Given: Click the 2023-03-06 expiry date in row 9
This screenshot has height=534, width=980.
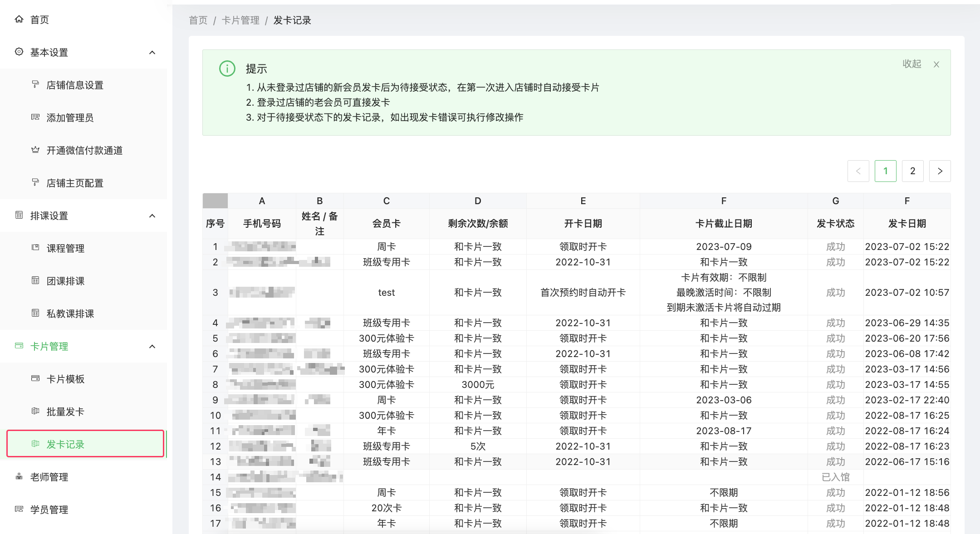Looking at the screenshot, I should point(724,400).
